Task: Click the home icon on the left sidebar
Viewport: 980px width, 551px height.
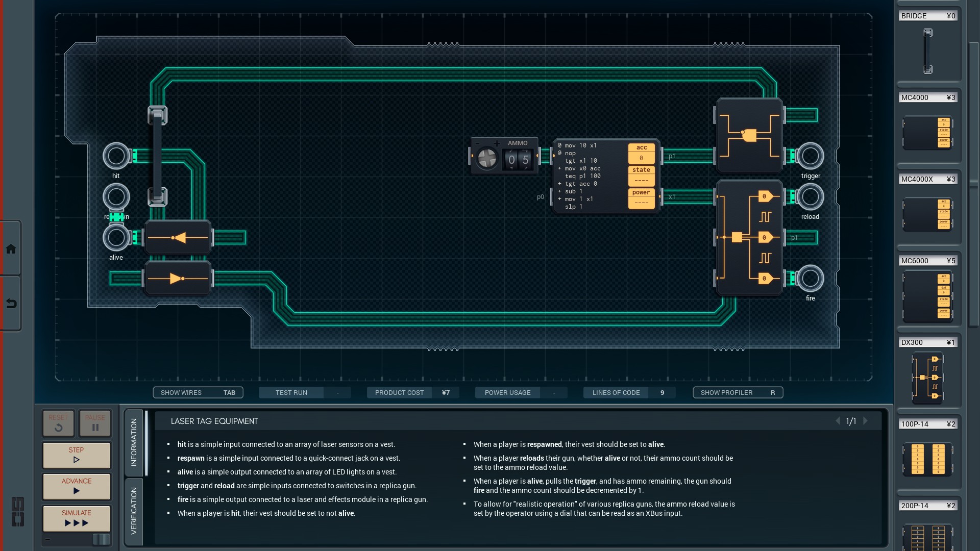Action: coord(11,249)
